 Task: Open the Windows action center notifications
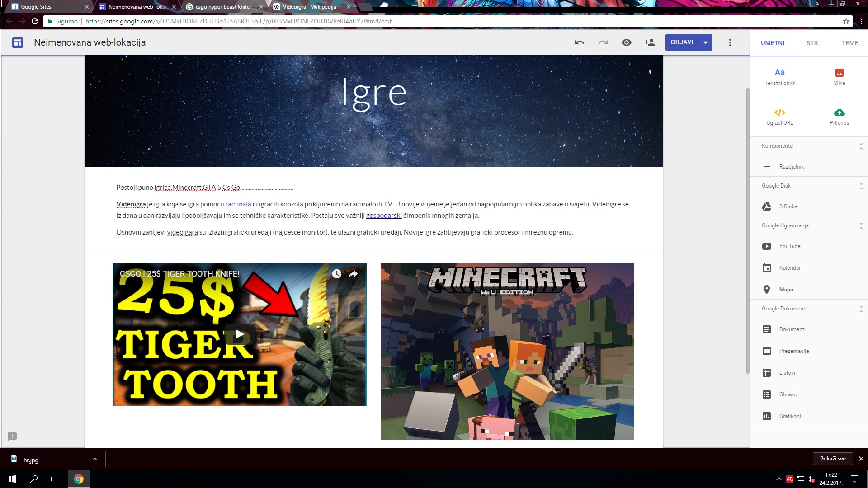(854, 479)
